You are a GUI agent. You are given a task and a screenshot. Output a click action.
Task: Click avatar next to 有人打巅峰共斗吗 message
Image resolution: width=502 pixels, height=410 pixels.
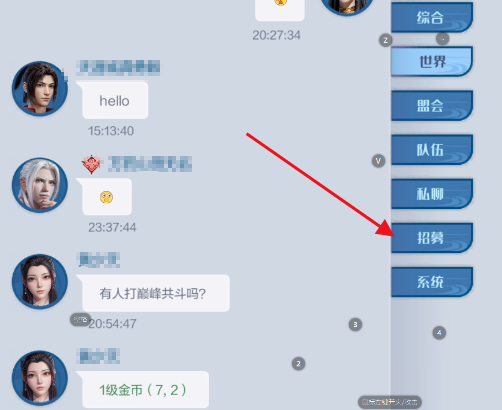click(40, 281)
